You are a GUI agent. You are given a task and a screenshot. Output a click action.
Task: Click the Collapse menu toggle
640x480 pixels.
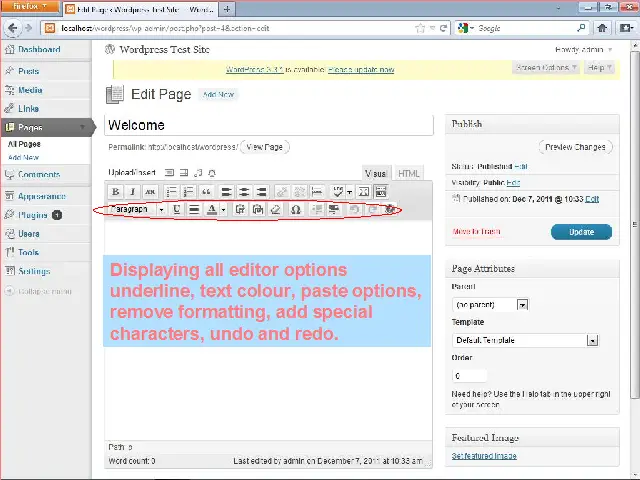point(38,291)
